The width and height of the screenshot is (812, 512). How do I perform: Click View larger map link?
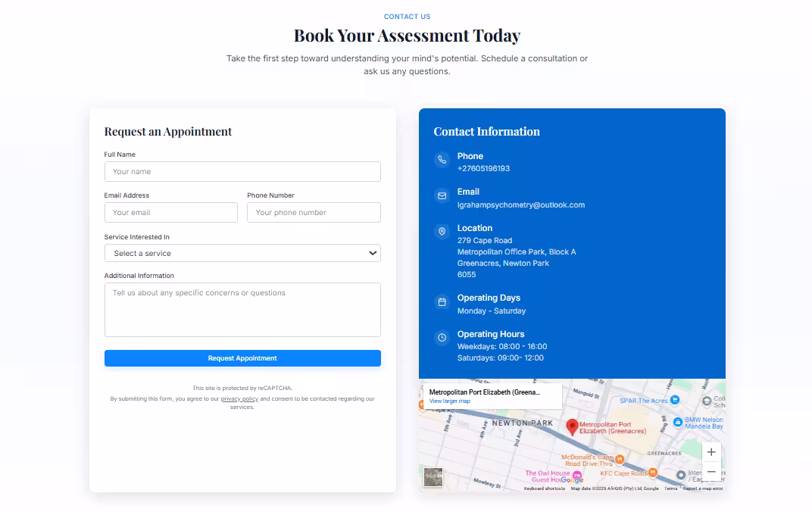coord(449,401)
